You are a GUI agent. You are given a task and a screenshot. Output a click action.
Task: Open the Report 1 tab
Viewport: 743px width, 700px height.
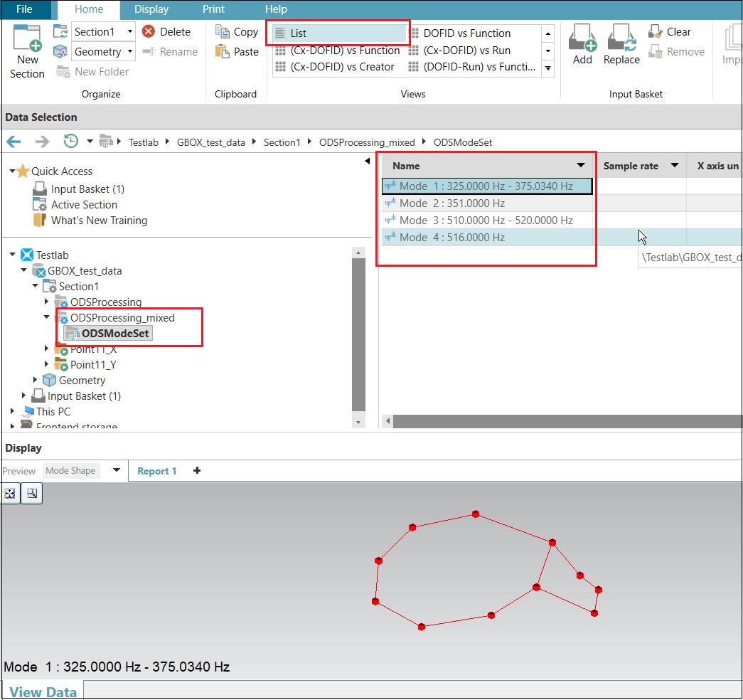pos(156,470)
